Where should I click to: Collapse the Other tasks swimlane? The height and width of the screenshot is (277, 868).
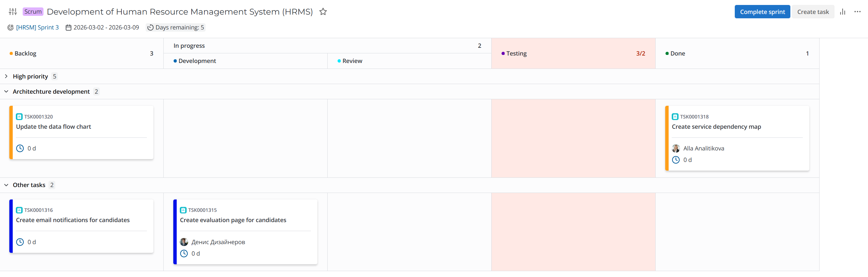coord(6,185)
